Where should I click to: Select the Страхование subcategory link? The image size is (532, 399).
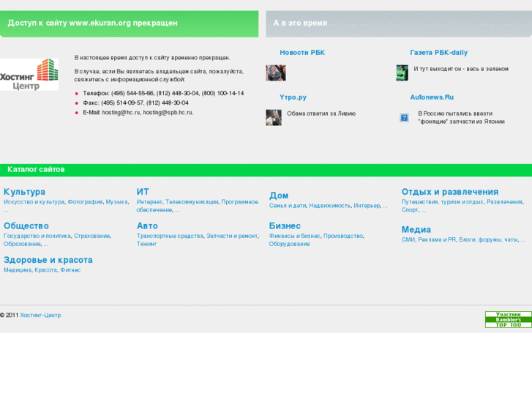92,236
